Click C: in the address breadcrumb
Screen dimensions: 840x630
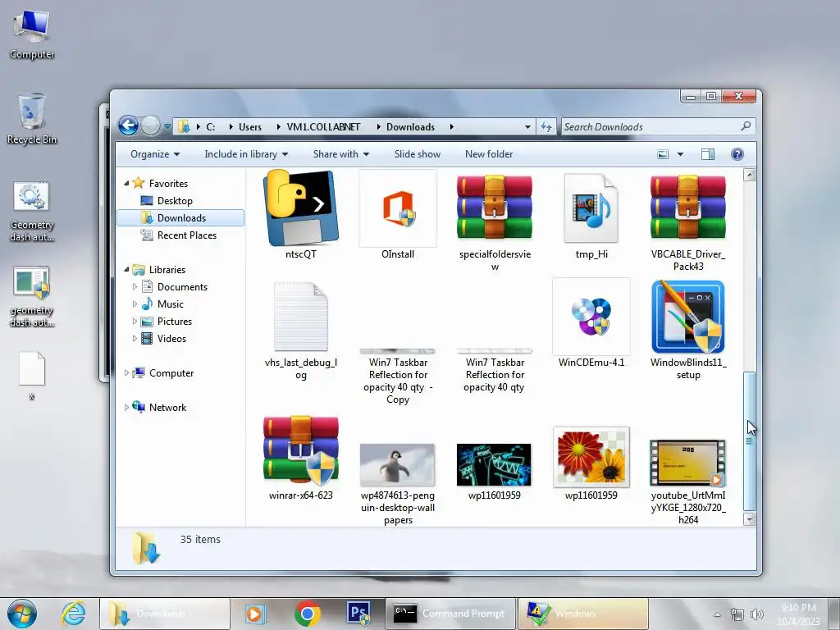[x=211, y=127]
